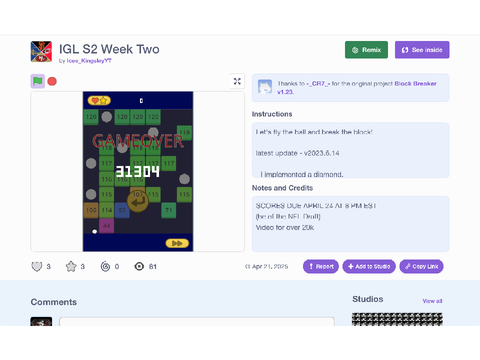The height and width of the screenshot is (360, 480).
Task: Open the project author's avatar thumbnail
Action: pyautogui.click(x=41, y=51)
